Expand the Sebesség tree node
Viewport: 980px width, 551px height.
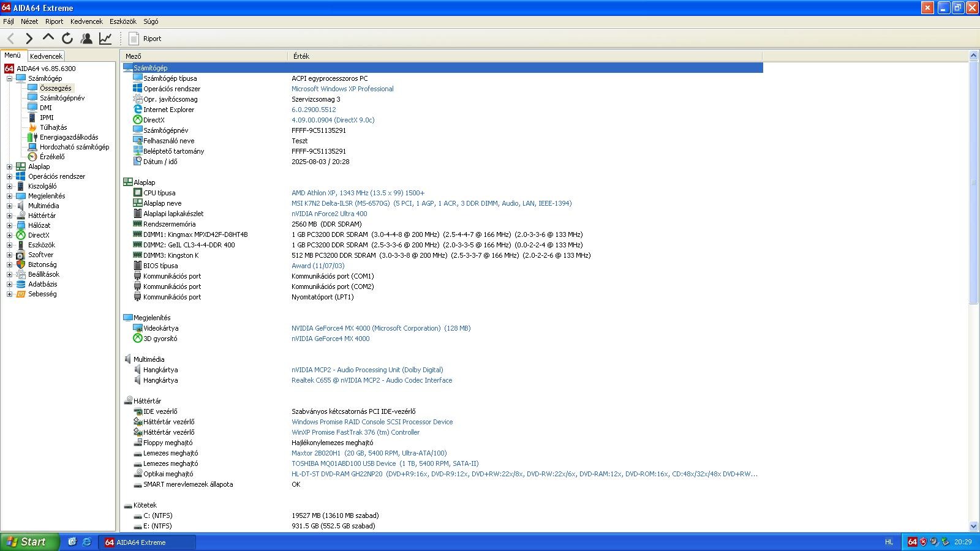[x=9, y=294]
